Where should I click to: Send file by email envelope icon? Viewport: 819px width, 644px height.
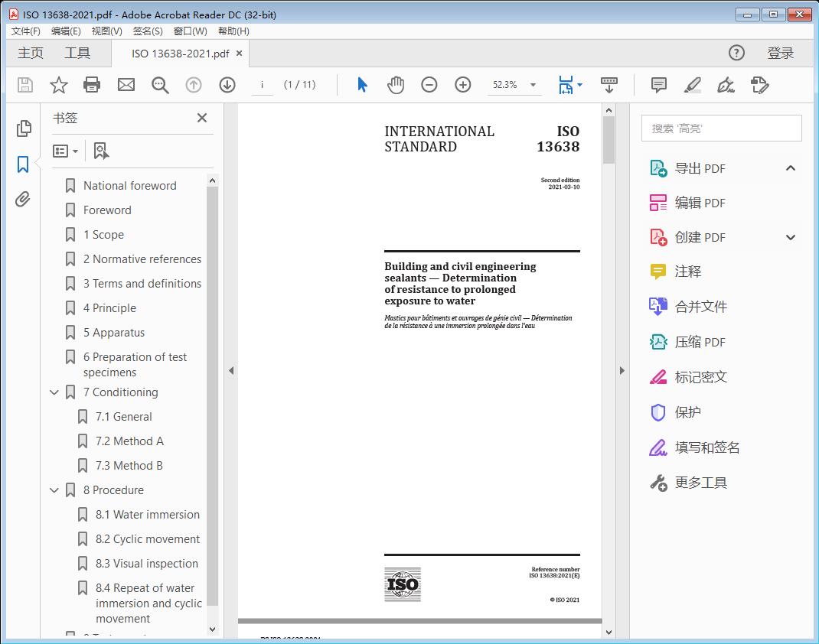[126, 85]
